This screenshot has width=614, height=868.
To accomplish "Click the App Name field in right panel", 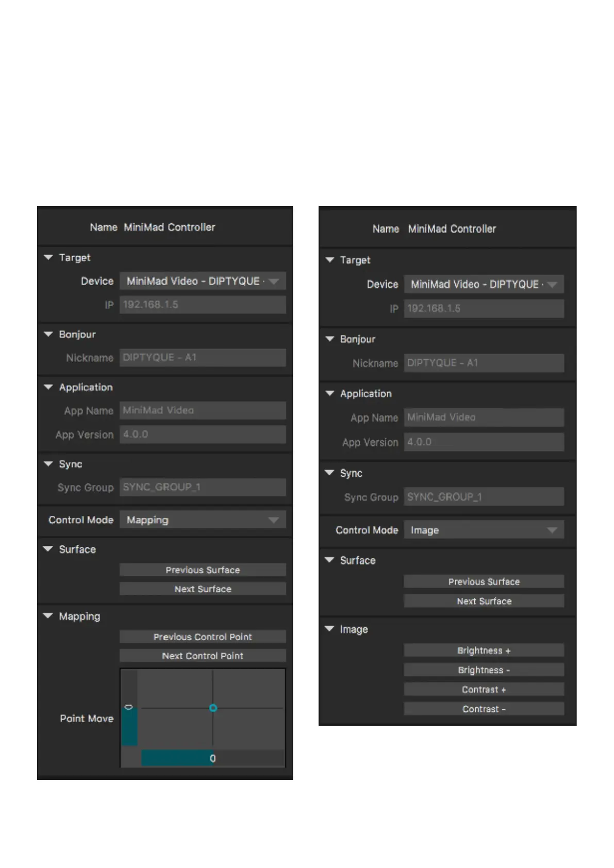I will [484, 418].
